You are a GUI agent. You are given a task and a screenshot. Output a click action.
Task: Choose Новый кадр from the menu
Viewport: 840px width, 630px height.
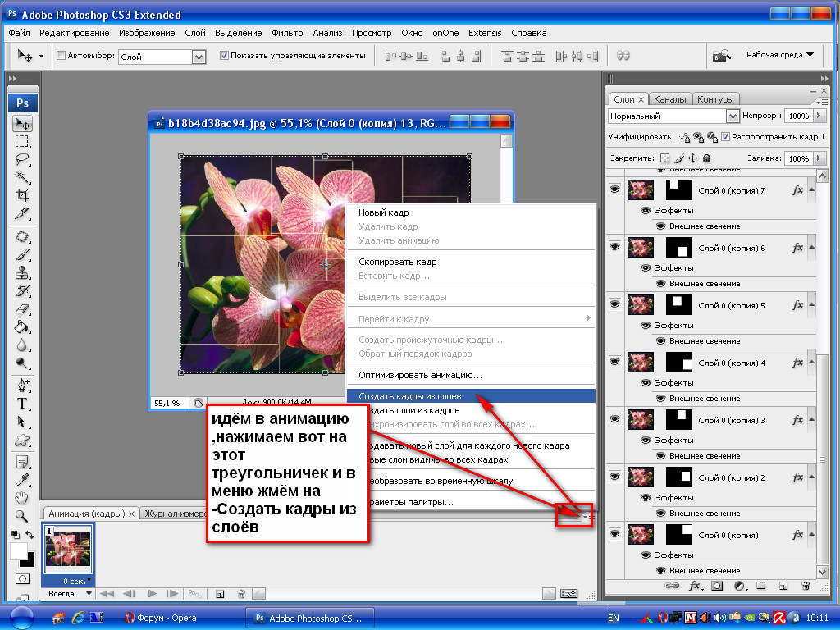pyautogui.click(x=472, y=212)
